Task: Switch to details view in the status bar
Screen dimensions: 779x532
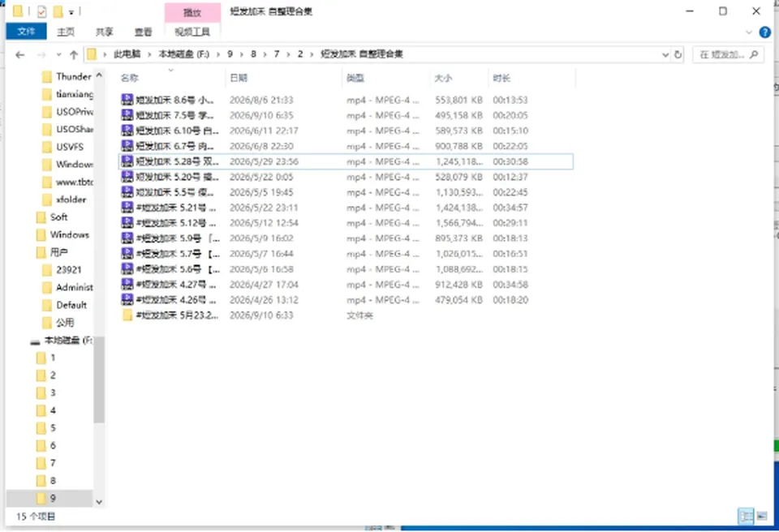Action: point(747,517)
